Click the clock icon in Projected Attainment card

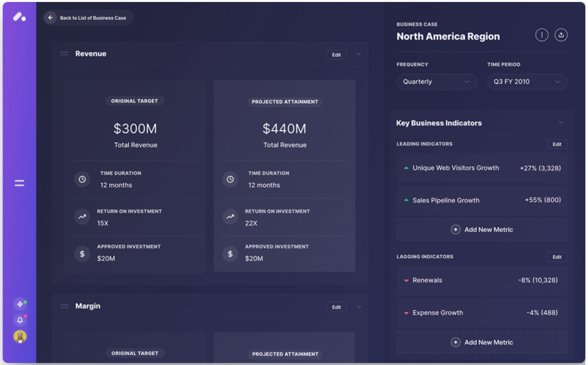click(230, 179)
